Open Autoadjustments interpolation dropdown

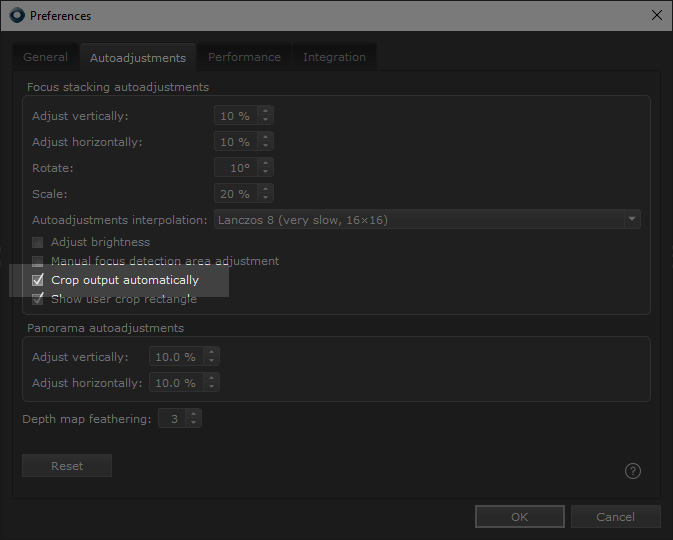(x=427, y=220)
